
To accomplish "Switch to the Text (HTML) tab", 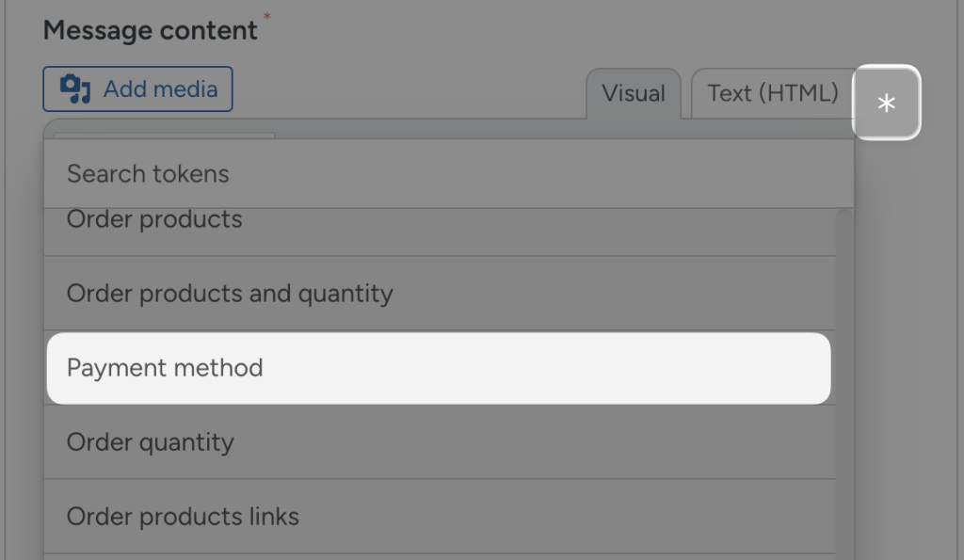I will (773, 93).
